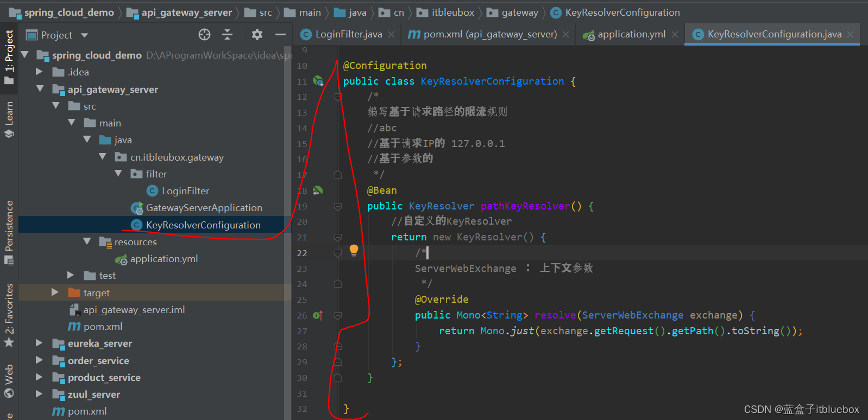
Task: Fold the resolve method on line 26
Action: point(338,315)
